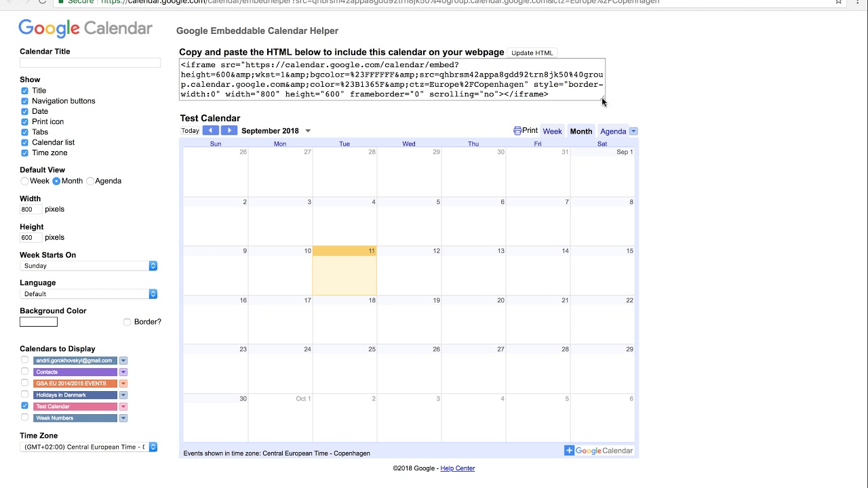868x488 pixels.
Task: Open the September 2018 date picker arrow
Action: [x=308, y=131]
